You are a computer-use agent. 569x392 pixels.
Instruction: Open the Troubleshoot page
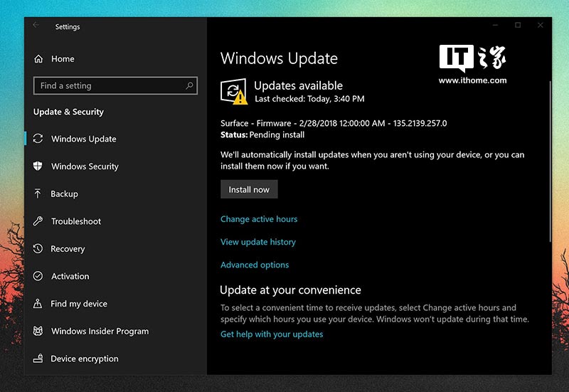point(76,221)
